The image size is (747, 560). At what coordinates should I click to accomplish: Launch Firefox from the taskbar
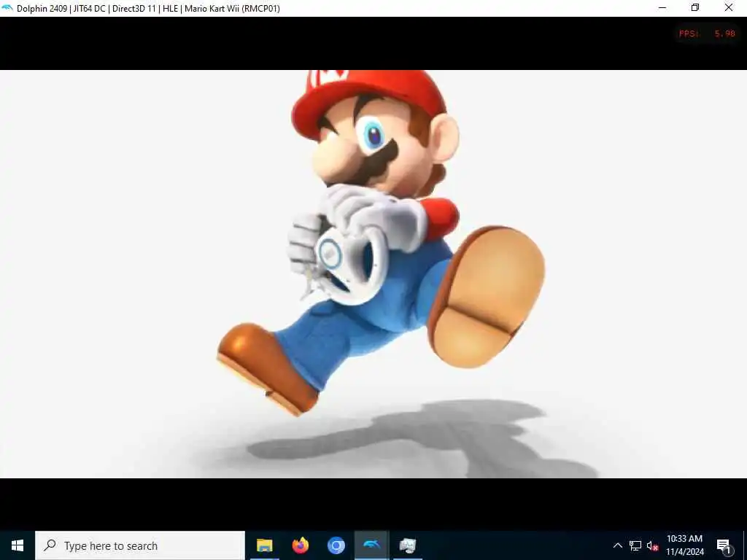click(x=300, y=545)
